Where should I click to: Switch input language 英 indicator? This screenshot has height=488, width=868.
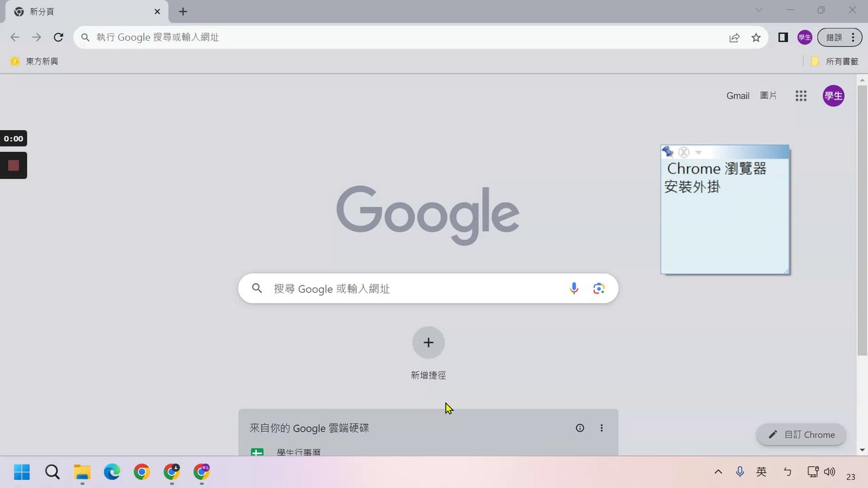click(x=762, y=472)
